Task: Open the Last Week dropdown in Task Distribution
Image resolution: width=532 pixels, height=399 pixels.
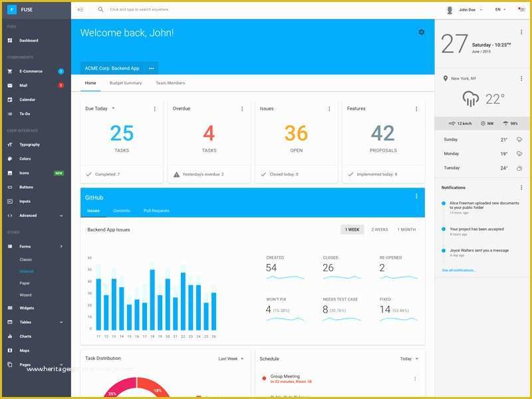Action: [x=231, y=358]
